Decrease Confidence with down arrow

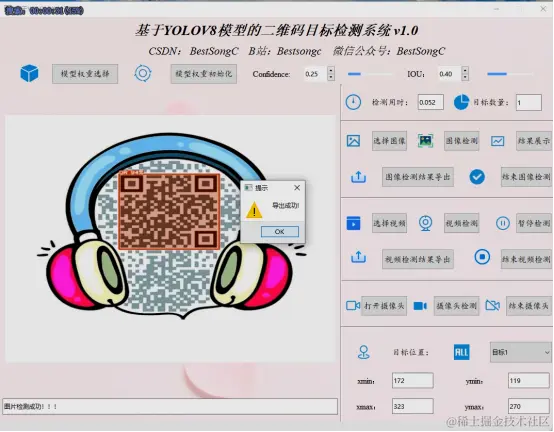(x=331, y=77)
